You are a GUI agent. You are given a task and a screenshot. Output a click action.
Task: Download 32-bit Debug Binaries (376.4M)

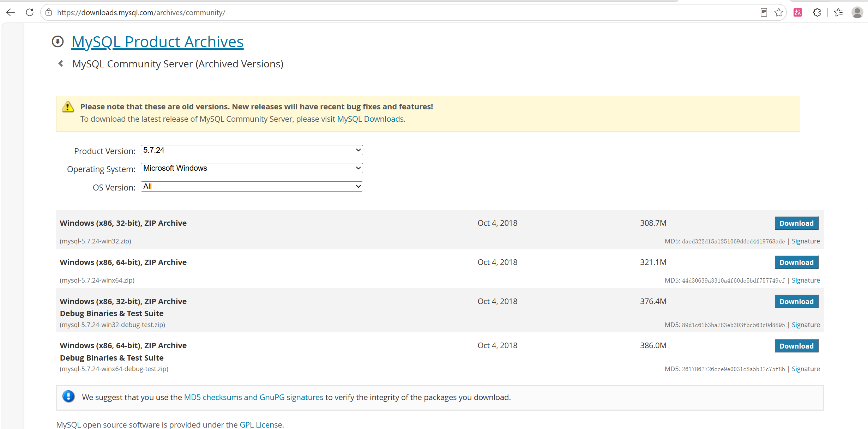pyautogui.click(x=797, y=302)
